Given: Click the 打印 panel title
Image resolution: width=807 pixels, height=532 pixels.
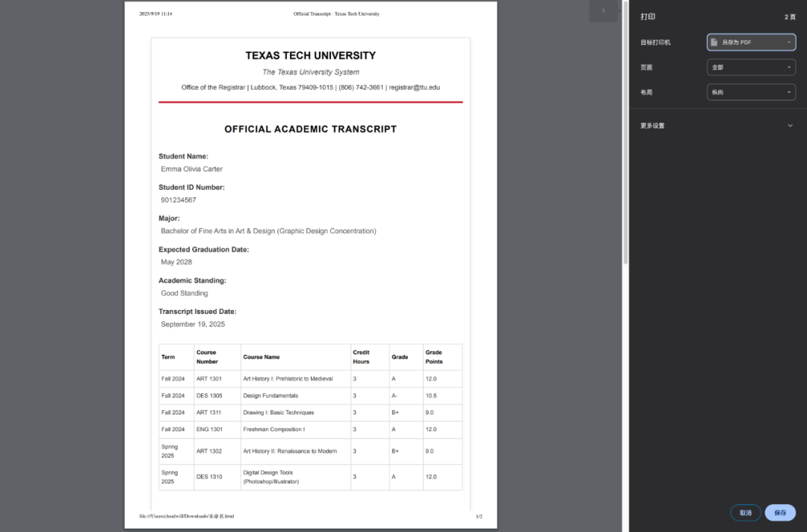Looking at the screenshot, I should coord(647,17).
